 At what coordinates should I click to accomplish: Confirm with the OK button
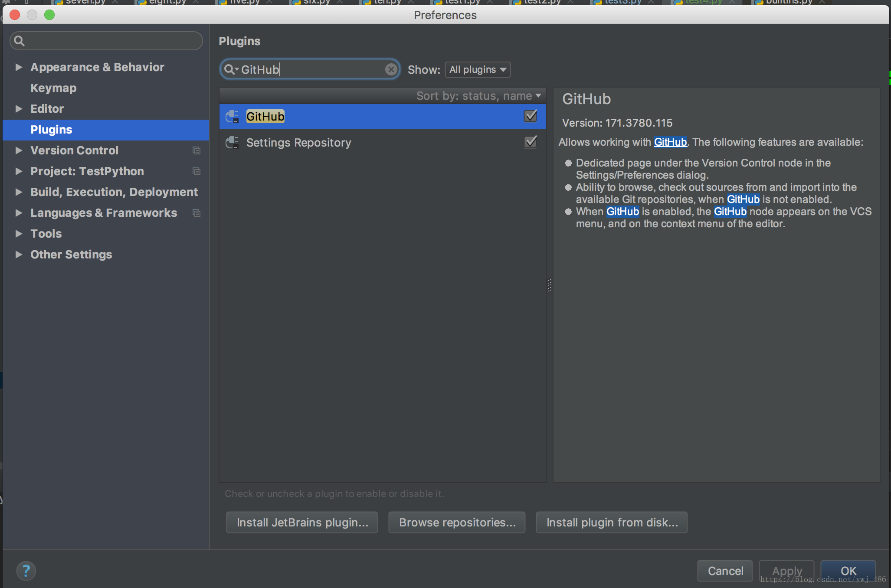coord(848,571)
